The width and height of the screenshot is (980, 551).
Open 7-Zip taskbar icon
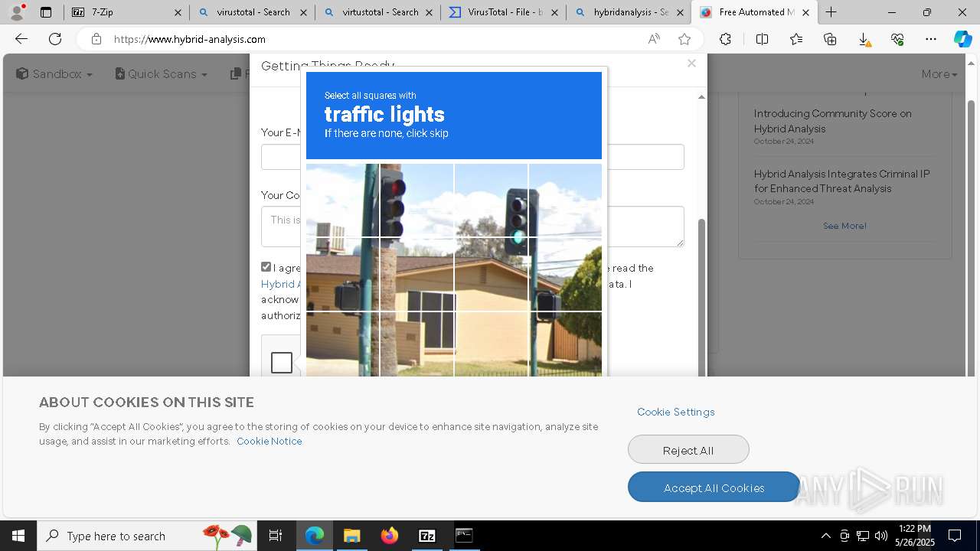click(427, 536)
